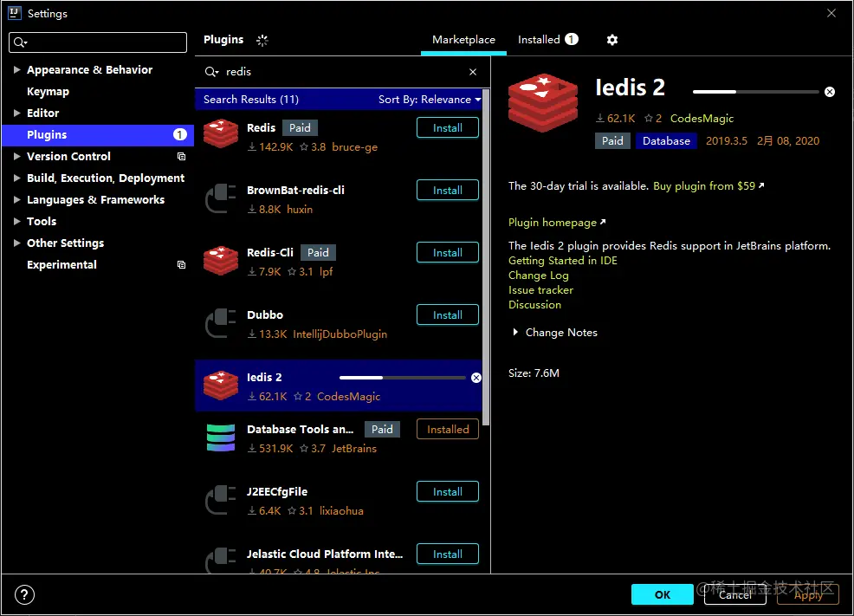
Task: Click the Redis-Cli plugin logo
Action: (x=221, y=260)
